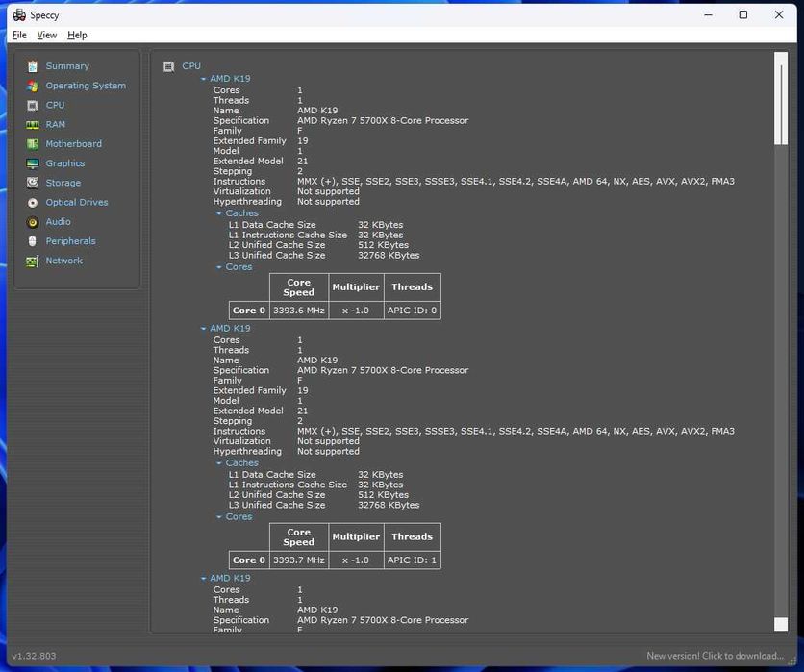Click the vertical scrollbar thumb

(x=780, y=98)
